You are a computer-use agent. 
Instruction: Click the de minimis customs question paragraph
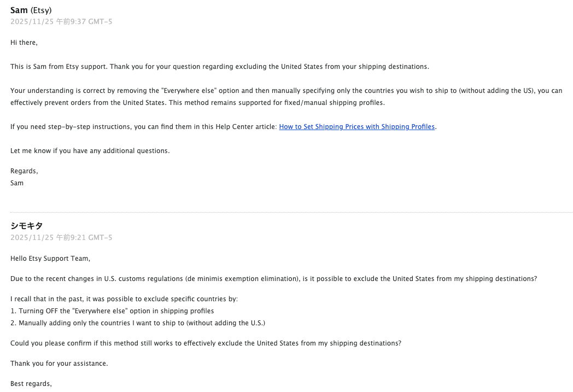(x=274, y=279)
